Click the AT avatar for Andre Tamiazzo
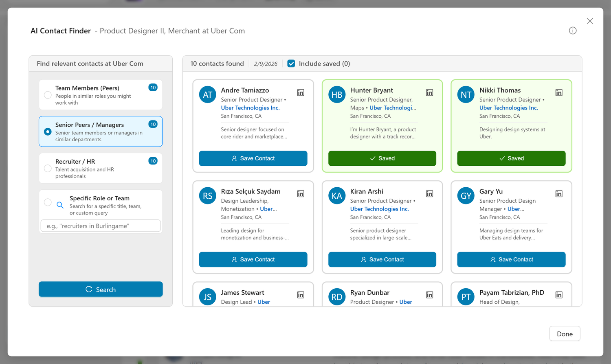Viewport: 611px width, 364px height. coord(208,95)
